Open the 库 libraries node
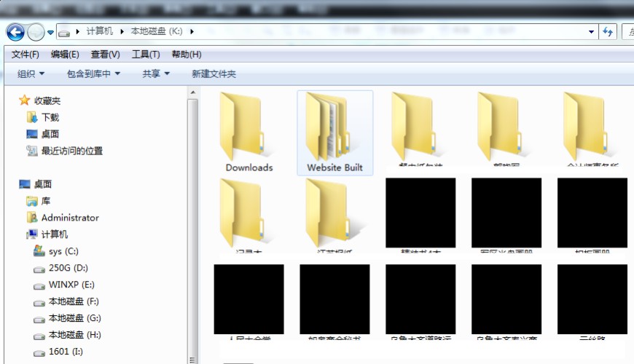 [39, 201]
